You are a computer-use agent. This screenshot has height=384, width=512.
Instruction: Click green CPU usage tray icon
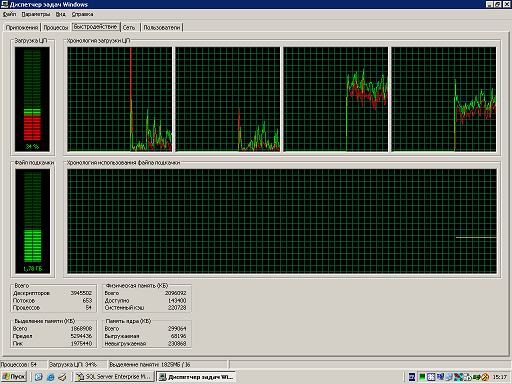422,377
